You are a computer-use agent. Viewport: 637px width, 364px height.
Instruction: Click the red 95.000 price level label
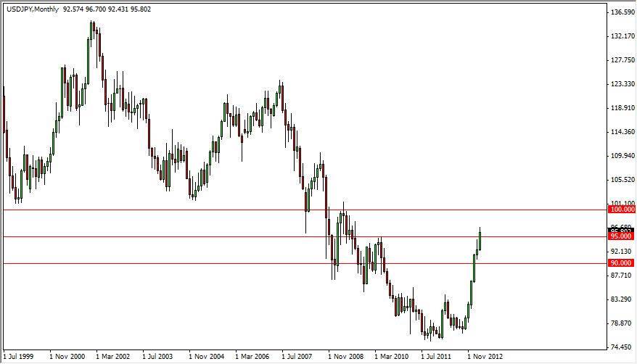622,236
